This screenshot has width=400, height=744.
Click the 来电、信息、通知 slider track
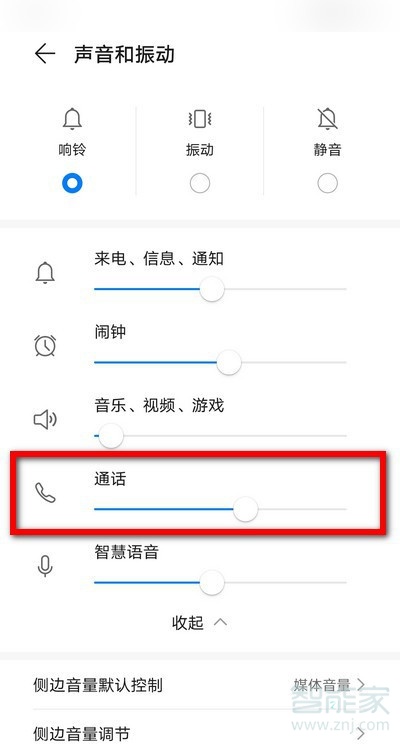click(x=220, y=288)
